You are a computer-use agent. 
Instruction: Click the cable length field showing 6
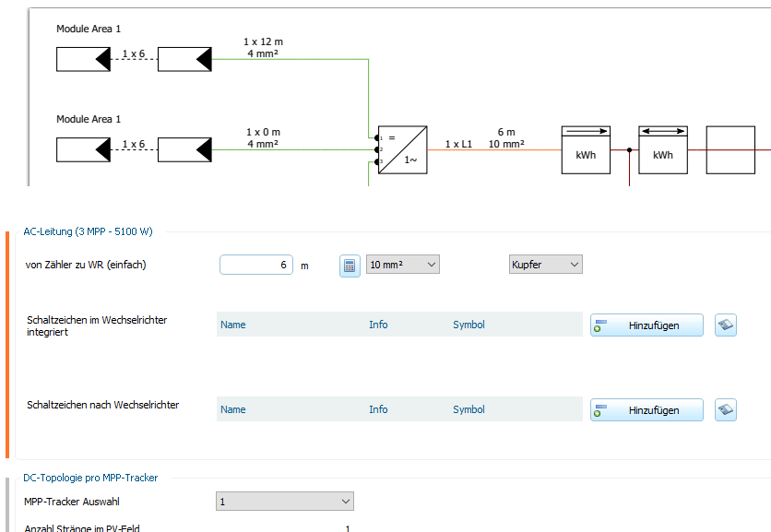tap(256, 265)
